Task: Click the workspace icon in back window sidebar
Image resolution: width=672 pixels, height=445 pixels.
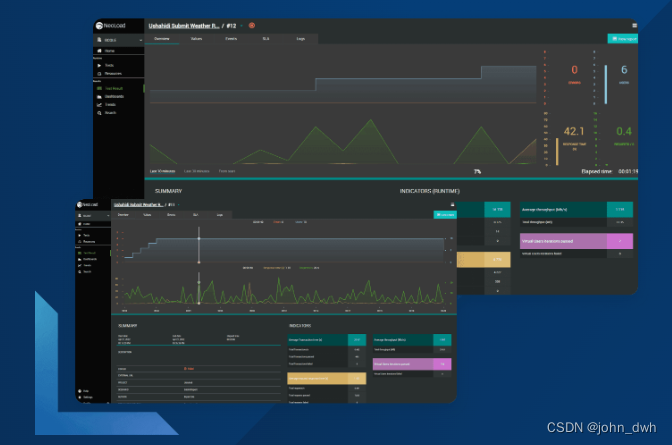Action: tap(99, 40)
